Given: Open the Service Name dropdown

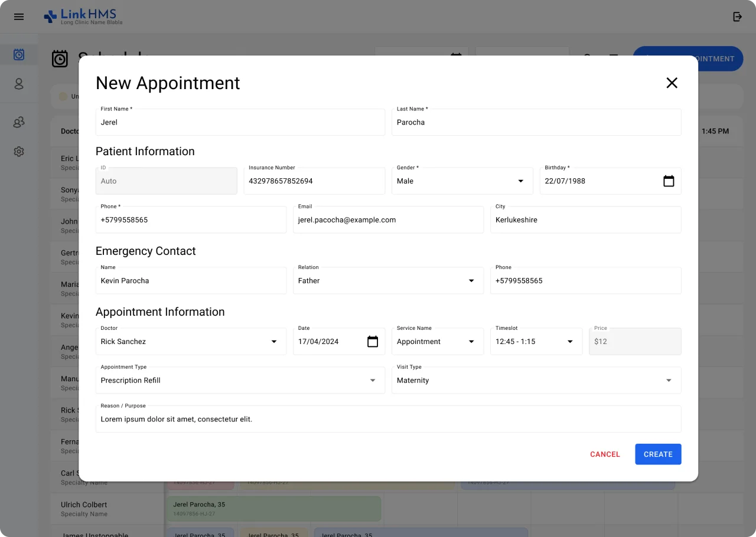Looking at the screenshot, I should point(438,342).
